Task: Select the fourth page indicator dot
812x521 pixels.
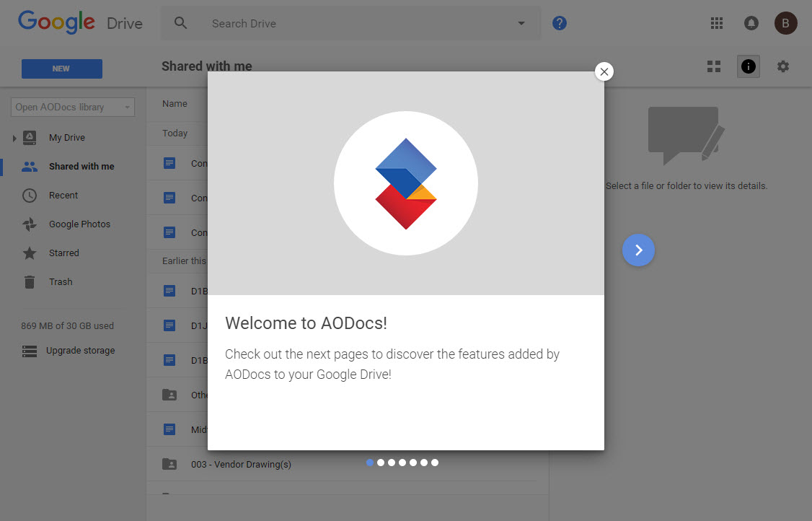Action: pos(402,463)
